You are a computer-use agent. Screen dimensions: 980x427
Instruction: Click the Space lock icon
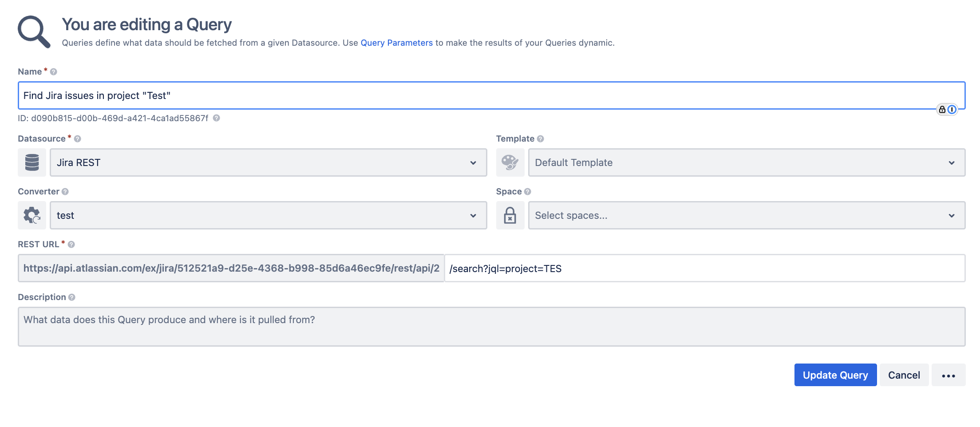pos(510,215)
